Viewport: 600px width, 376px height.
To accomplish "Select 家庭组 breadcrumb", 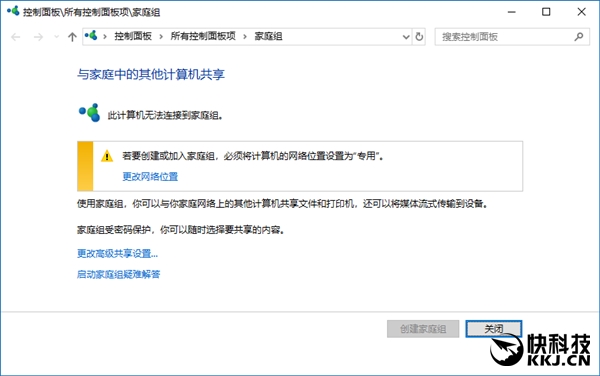I will [268, 36].
